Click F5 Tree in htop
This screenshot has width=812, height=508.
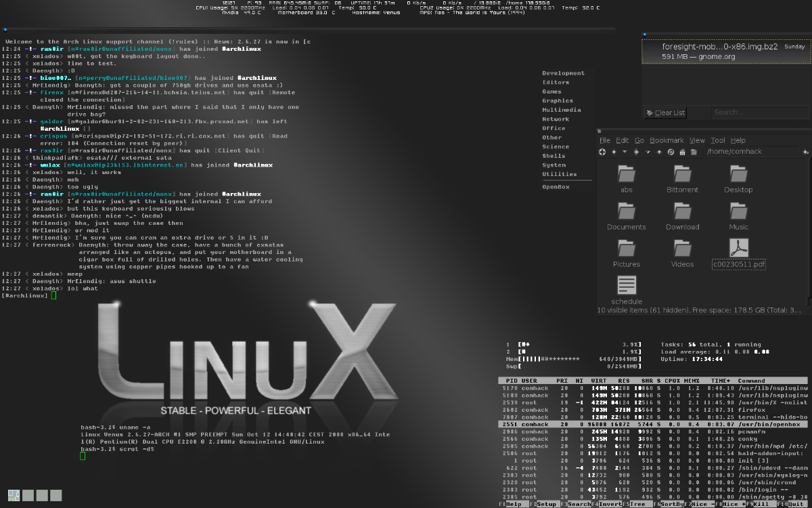[x=638, y=504]
